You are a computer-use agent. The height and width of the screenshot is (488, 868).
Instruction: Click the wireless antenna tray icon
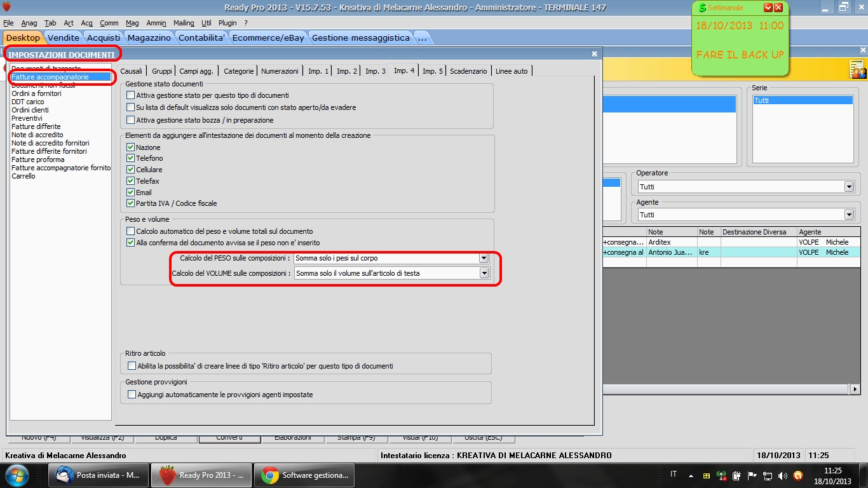722,475
